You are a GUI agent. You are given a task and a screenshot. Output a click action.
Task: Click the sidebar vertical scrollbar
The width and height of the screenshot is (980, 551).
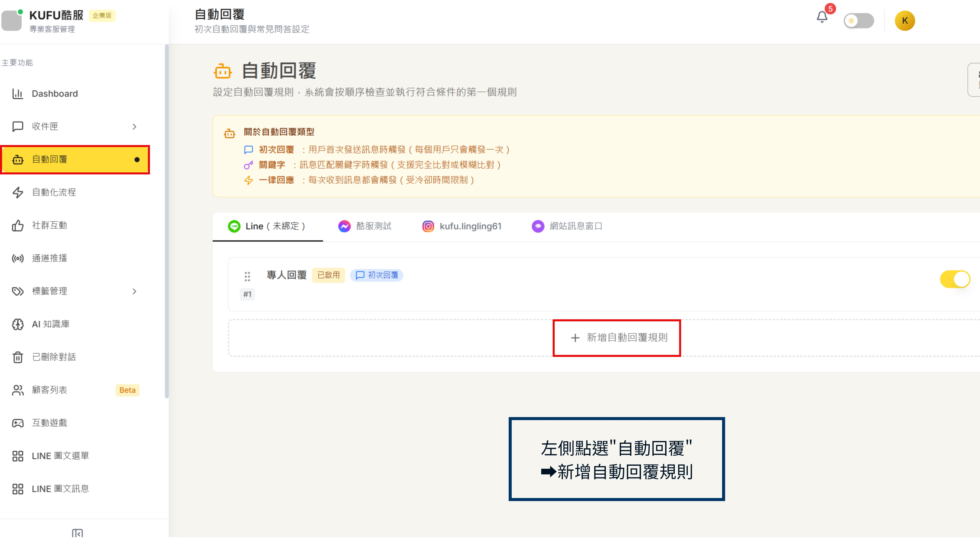167,221
